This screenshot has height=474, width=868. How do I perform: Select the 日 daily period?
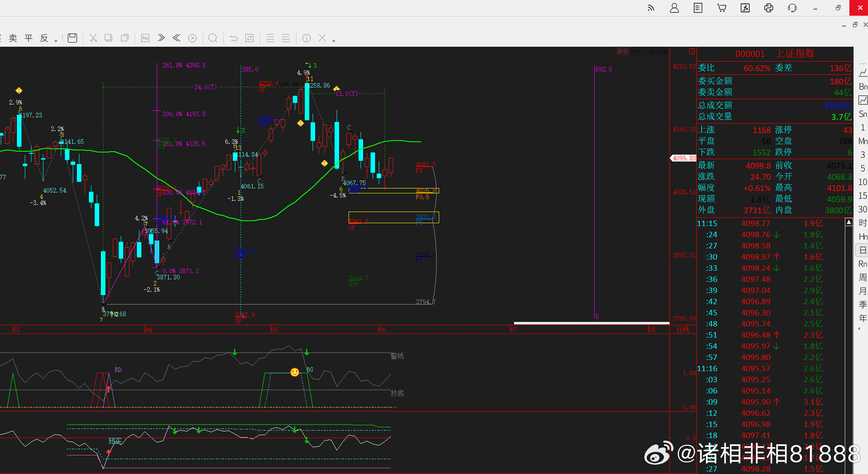point(863,250)
